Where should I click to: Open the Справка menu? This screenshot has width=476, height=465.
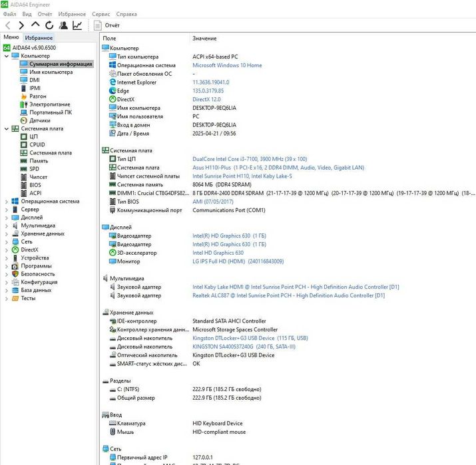tap(126, 14)
